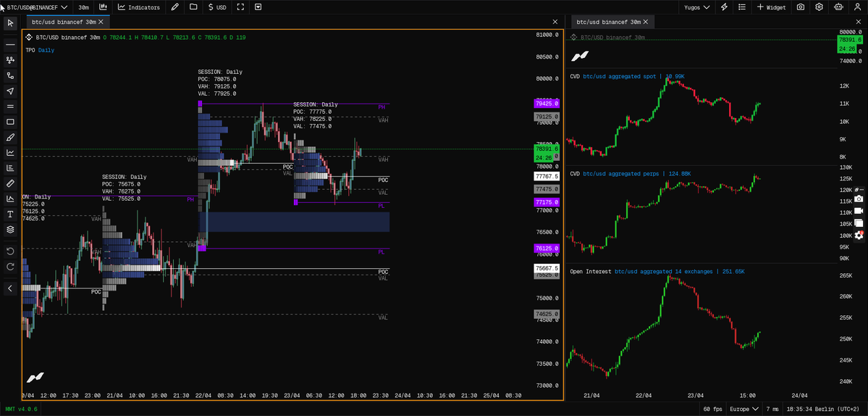Collapse the left drawing toolbar

(x=10, y=288)
